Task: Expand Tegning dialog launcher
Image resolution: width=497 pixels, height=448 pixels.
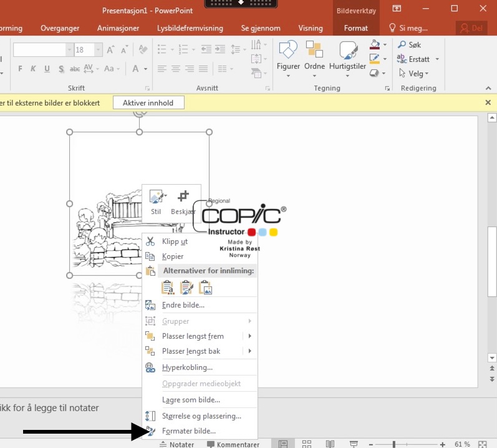Action: 387,88
